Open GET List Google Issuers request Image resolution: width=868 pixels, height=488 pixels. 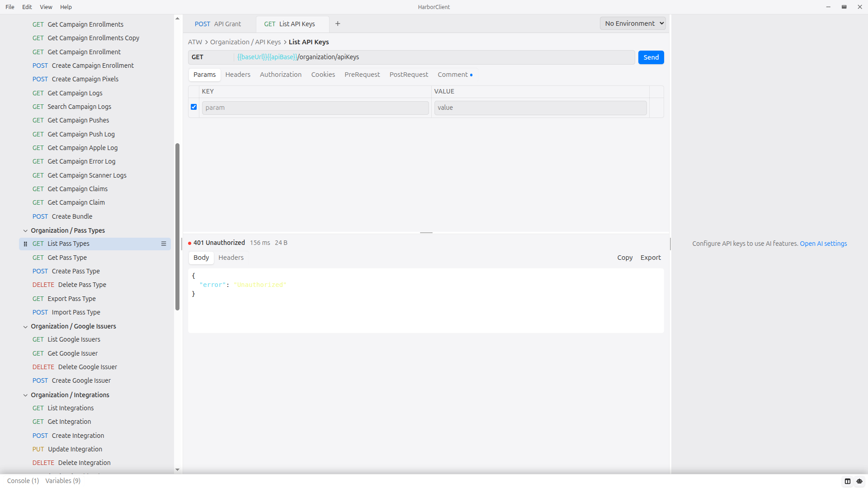[66, 339]
